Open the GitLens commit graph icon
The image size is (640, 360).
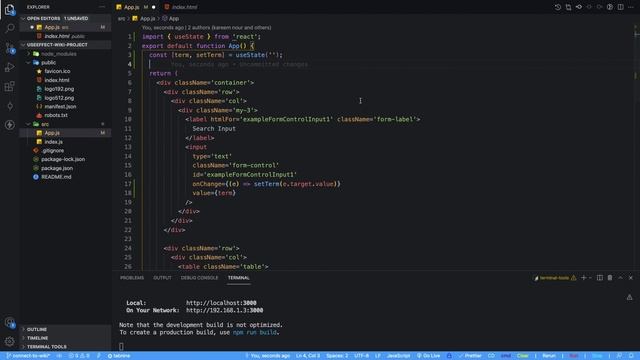9,106
